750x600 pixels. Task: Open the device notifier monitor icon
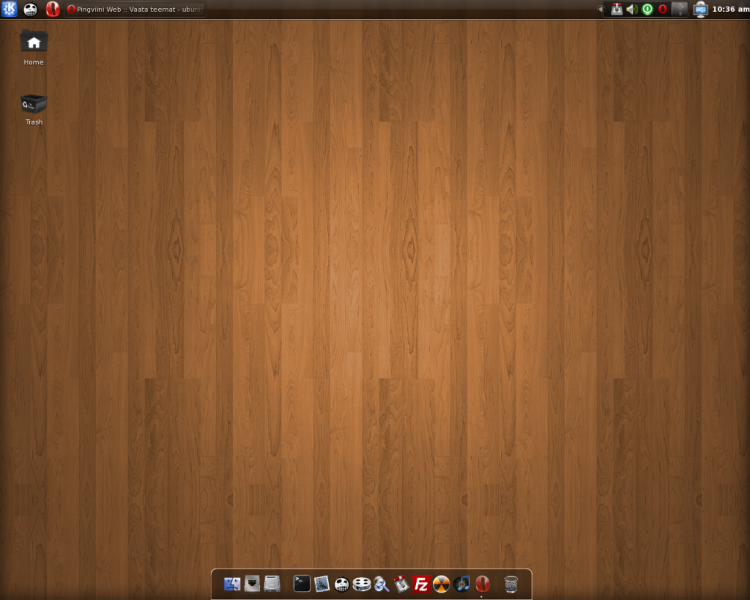pyautogui.click(x=700, y=9)
